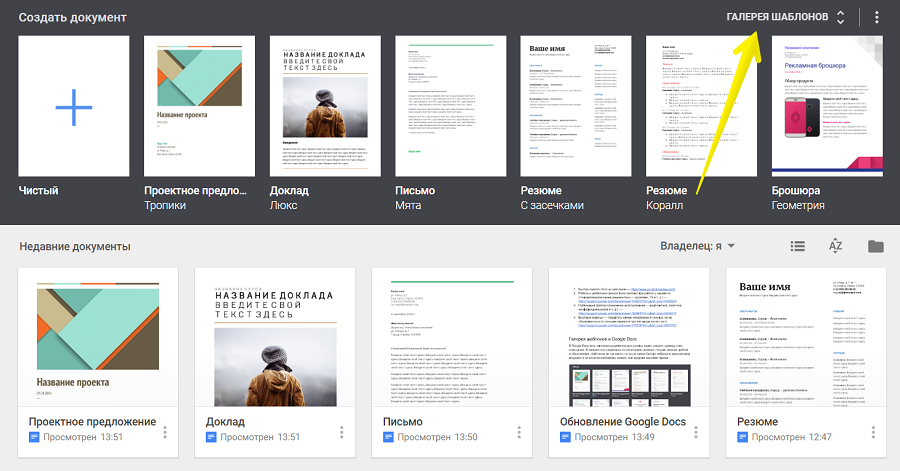This screenshot has width=900, height=471.
Task: Open more options for Проектное предложение document
Action: tap(164, 432)
